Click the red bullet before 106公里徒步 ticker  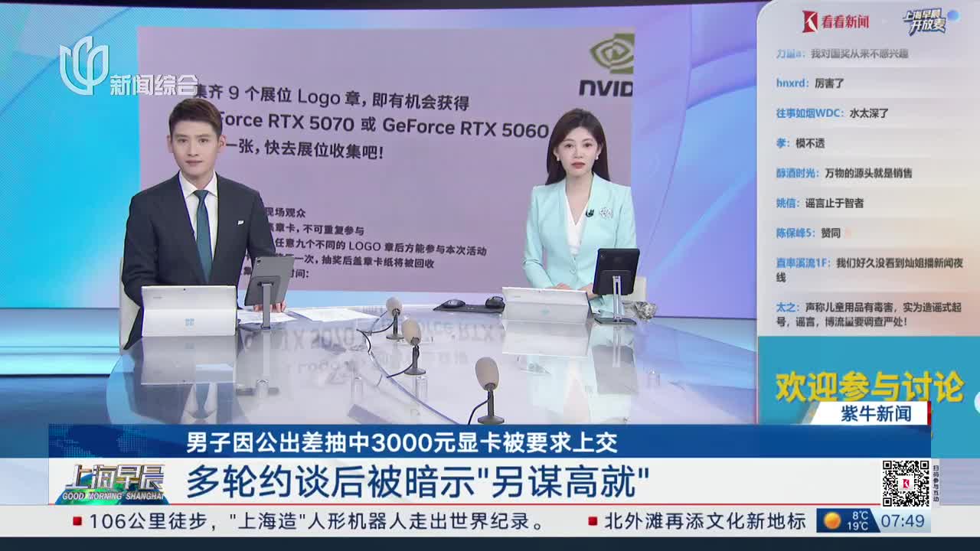pos(77,522)
